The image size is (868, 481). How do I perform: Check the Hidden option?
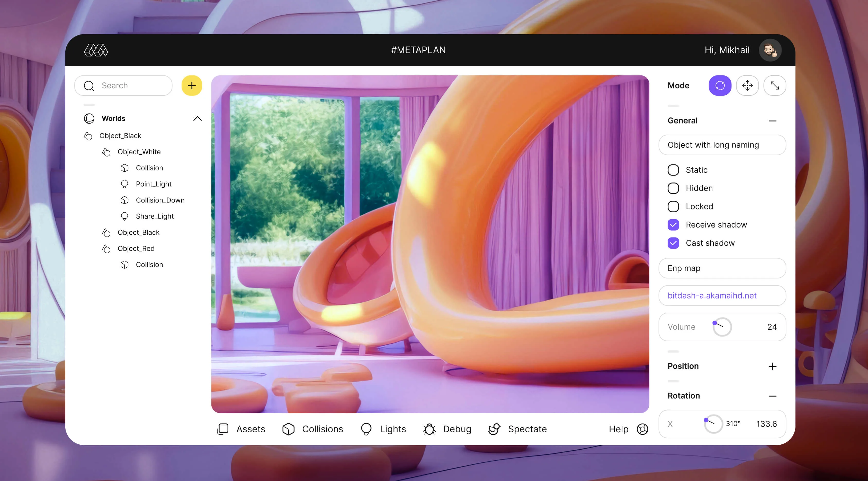[673, 188]
